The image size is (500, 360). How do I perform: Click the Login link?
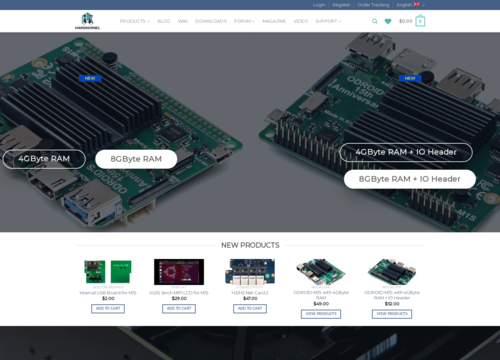(319, 5)
